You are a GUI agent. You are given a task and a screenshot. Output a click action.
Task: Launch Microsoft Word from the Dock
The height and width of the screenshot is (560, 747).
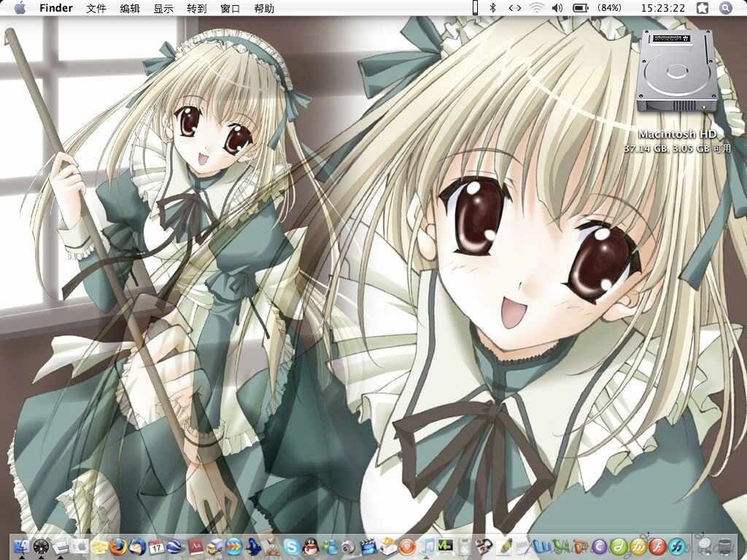coord(542,547)
